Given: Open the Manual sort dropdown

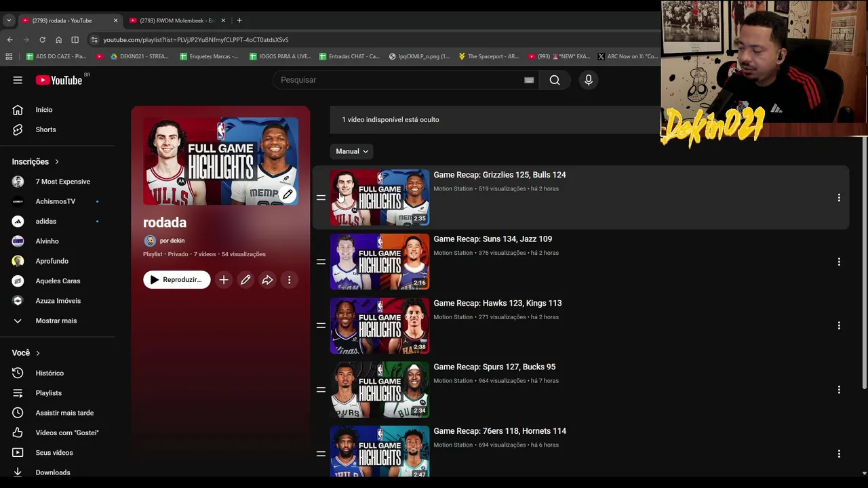Looking at the screenshot, I should point(352,151).
